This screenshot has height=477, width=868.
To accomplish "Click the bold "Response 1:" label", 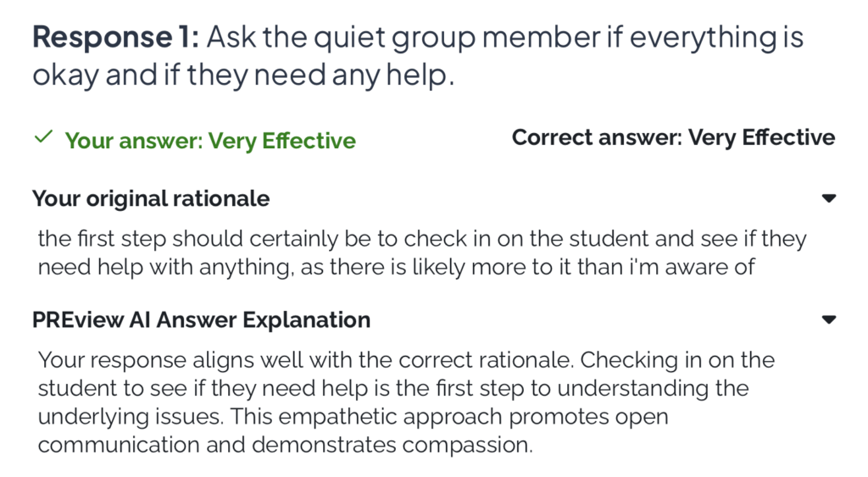I will pos(114,38).
